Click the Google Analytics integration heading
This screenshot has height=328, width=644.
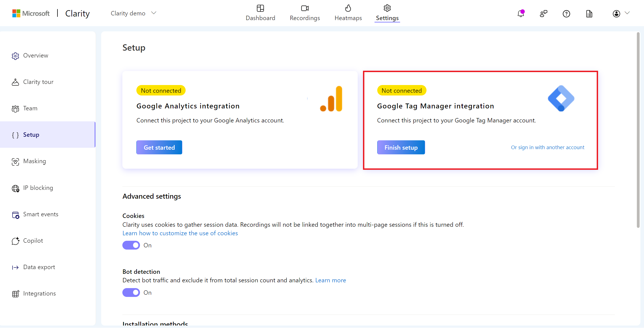(x=188, y=106)
